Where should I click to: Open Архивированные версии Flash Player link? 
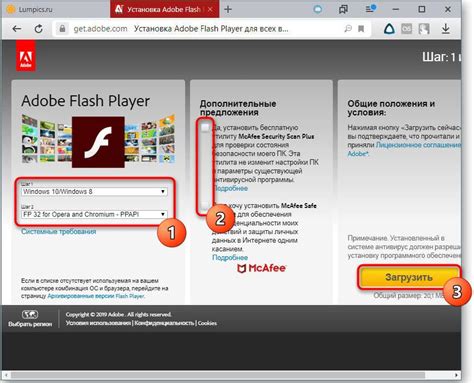click(96, 296)
